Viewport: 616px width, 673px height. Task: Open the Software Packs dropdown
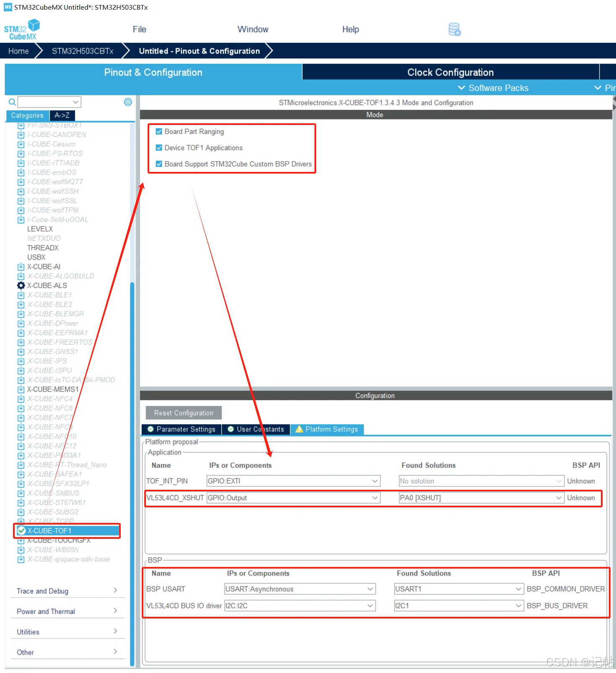click(493, 88)
